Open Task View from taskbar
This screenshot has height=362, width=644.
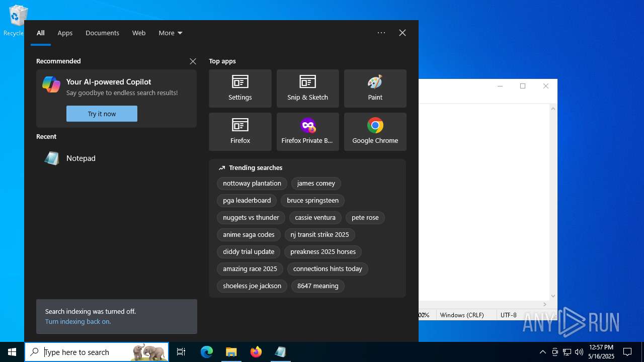[181, 352]
